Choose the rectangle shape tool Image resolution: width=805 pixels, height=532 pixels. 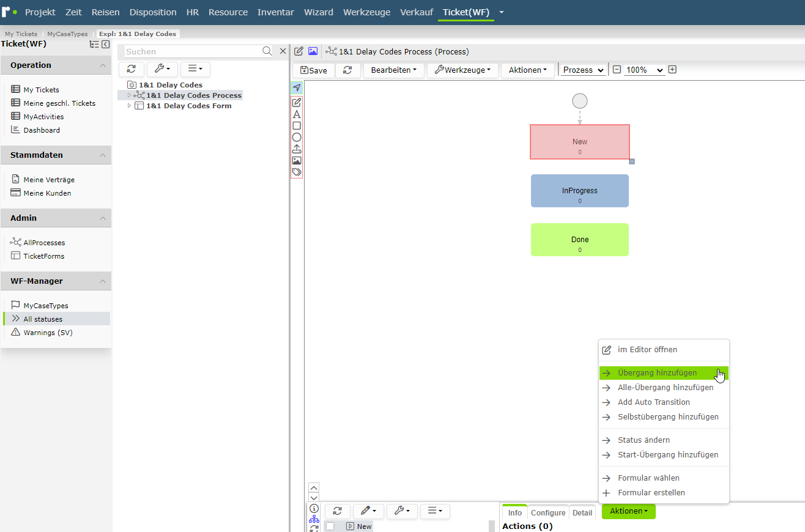tap(297, 125)
